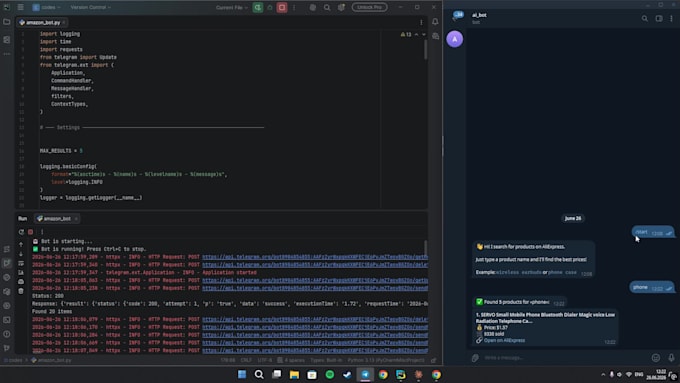Image resolution: width=680 pixels, height=383 pixels.
Task: Click the up-arrow icon in the Run console toolbar
Action: pos(21,245)
